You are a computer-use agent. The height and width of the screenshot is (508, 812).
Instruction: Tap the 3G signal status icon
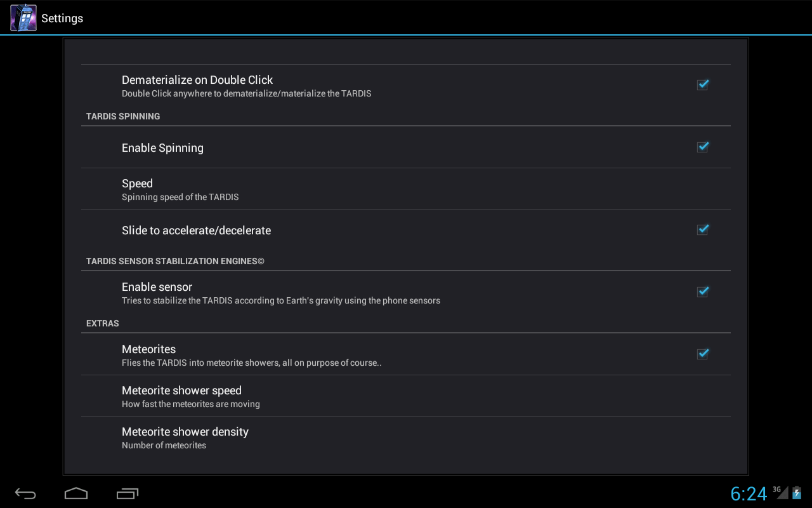780,492
